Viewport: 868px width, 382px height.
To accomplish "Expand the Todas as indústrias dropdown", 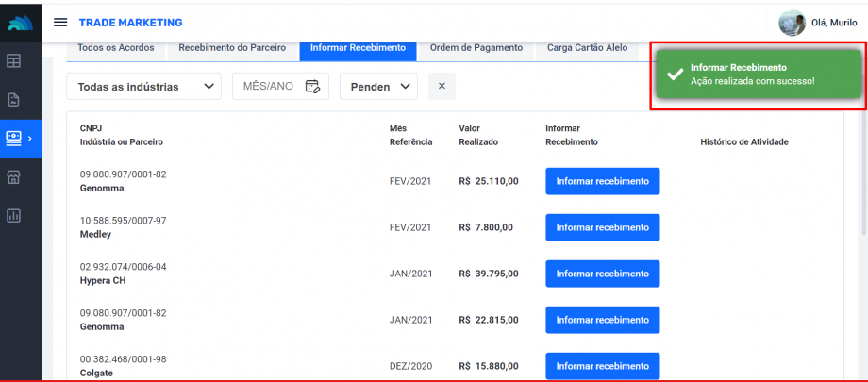I will (143, 87).
